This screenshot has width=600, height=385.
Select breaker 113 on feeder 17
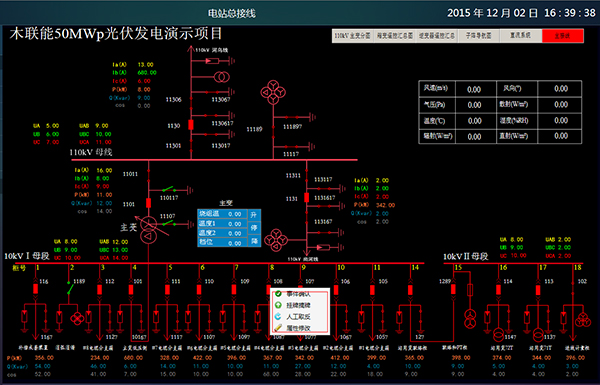point(538,290)
